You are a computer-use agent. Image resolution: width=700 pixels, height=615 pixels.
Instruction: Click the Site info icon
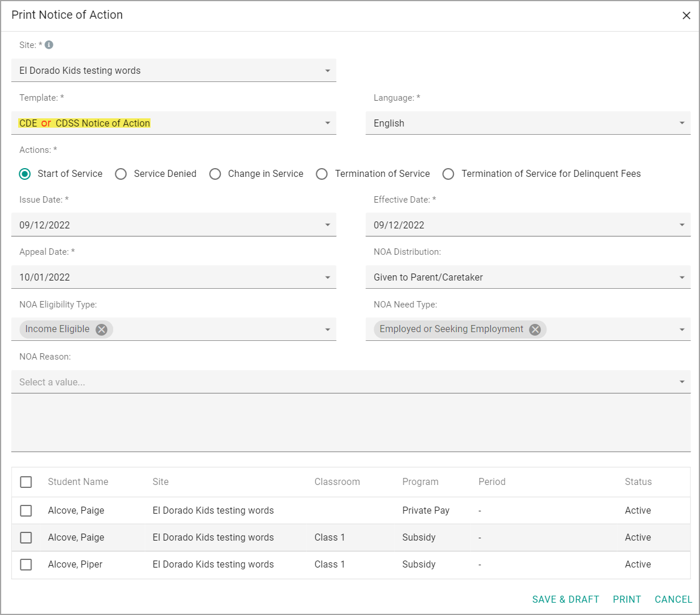pos(49,45)
